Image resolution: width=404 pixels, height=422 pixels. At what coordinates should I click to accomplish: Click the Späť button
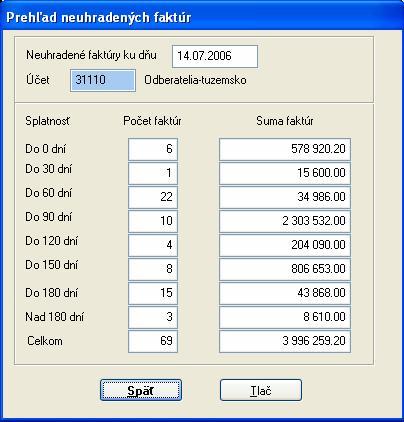[141, 390]
